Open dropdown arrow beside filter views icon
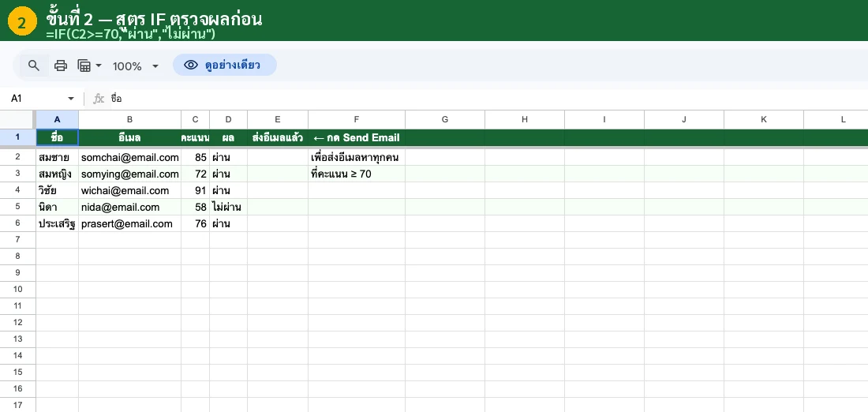 99,66
